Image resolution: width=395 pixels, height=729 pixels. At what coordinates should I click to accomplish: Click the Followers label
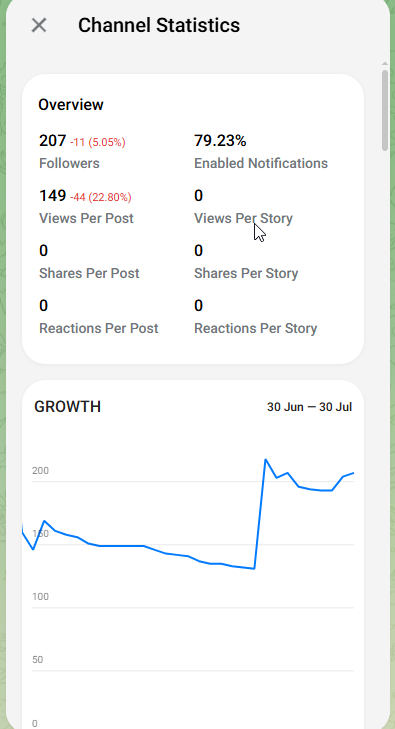(x=69, y=163)
